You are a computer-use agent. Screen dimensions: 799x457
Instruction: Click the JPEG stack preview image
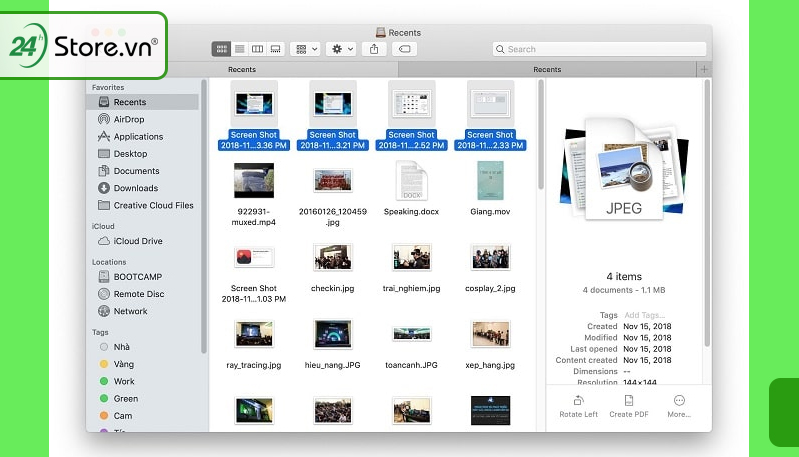(624, 170)
